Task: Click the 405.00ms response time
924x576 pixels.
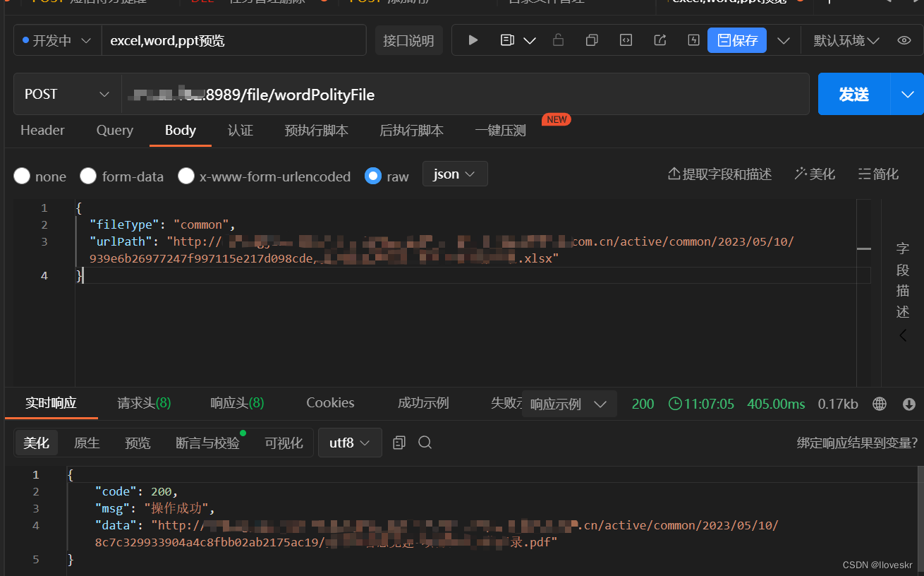Action: [x=776, y=404]
